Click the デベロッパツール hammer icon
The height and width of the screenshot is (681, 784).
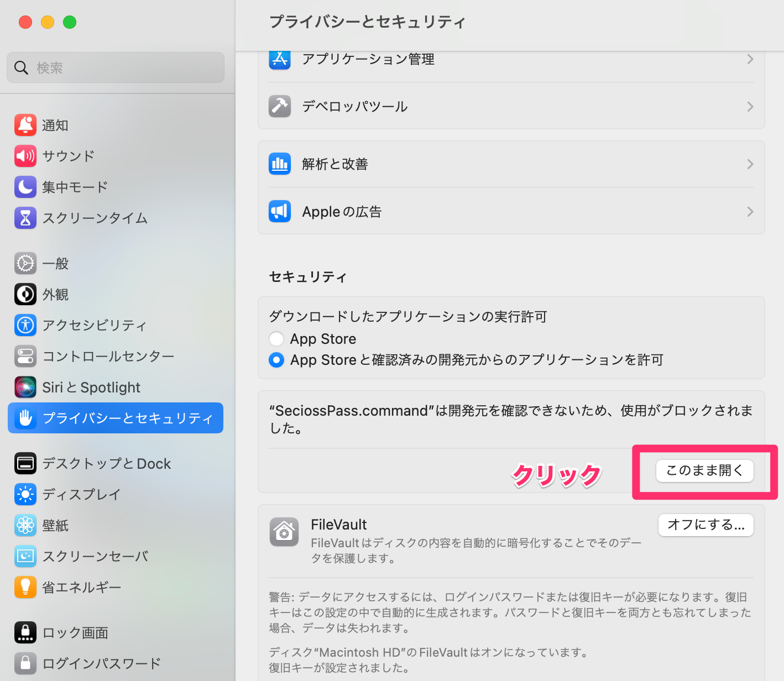point(280,107)
